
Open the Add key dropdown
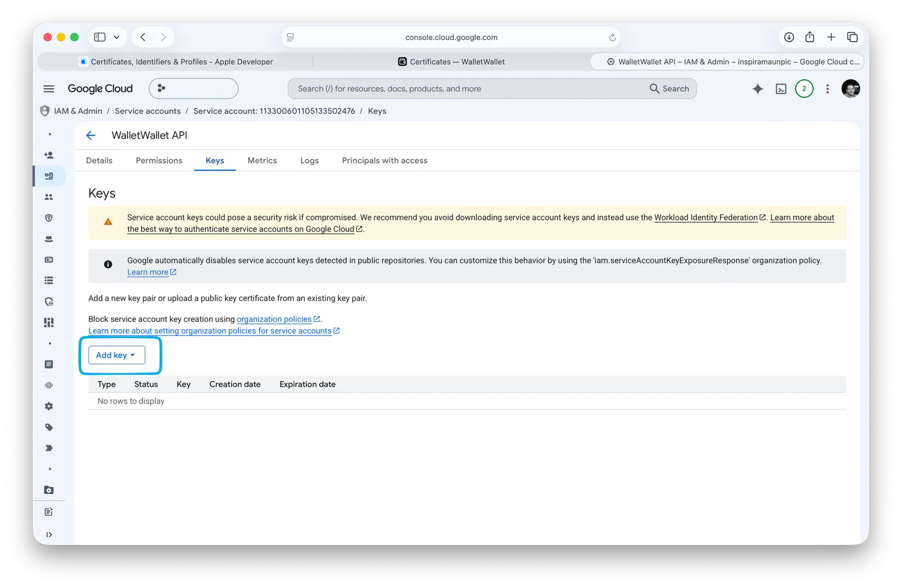click(117, 355)
